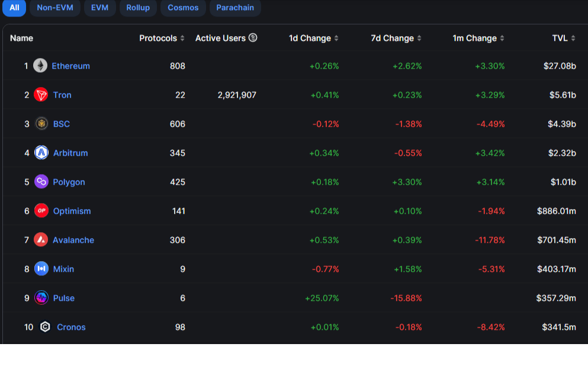
Task: Click Tron's active users value 2,921,907
Action: (237, 95)
